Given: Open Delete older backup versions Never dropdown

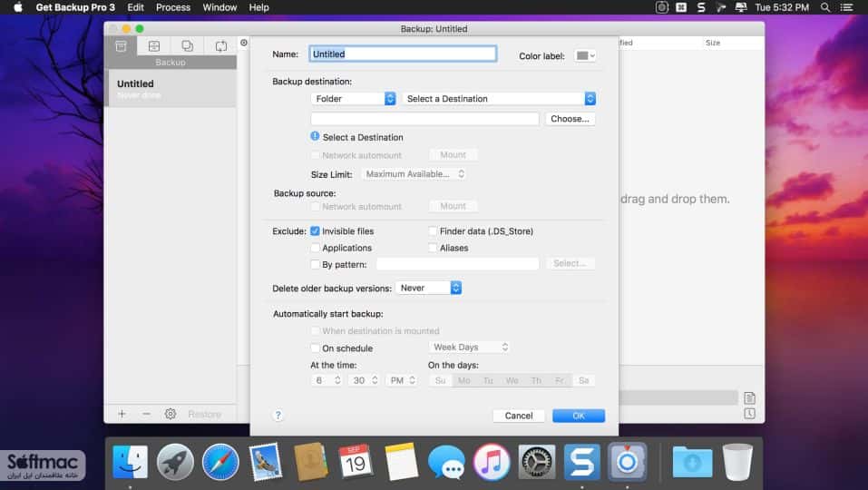Looking at the screenshot, I should coord(428,288).
